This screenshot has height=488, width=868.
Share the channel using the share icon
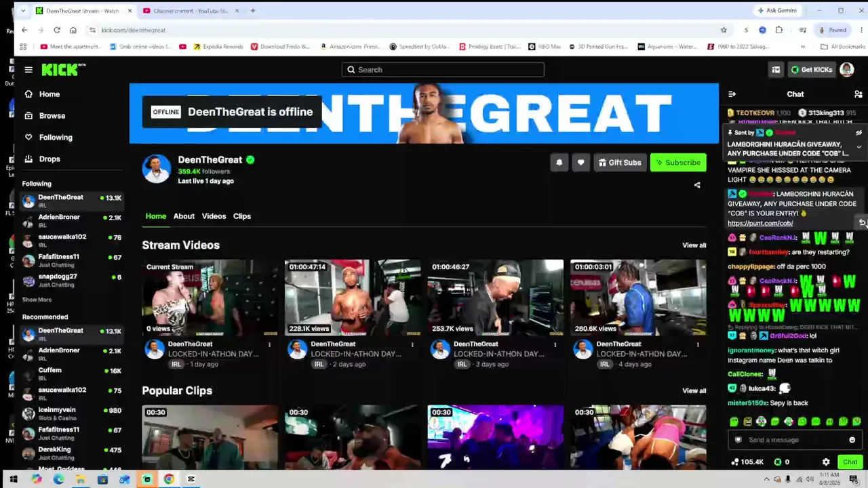pyautogui.click(x=697, y=185)
